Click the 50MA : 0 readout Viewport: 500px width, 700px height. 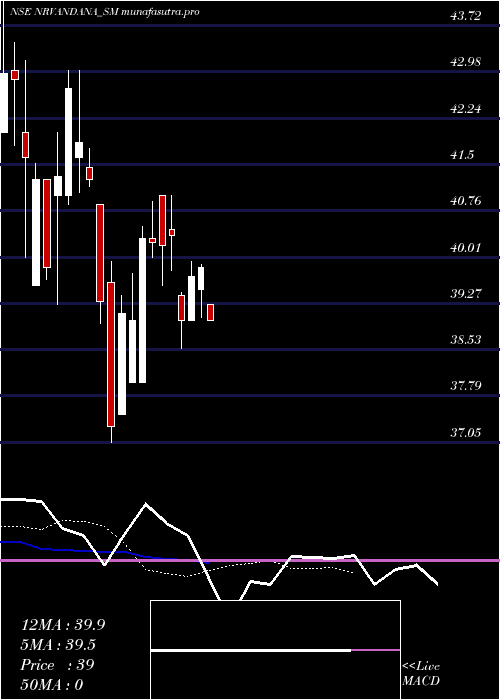52,684
